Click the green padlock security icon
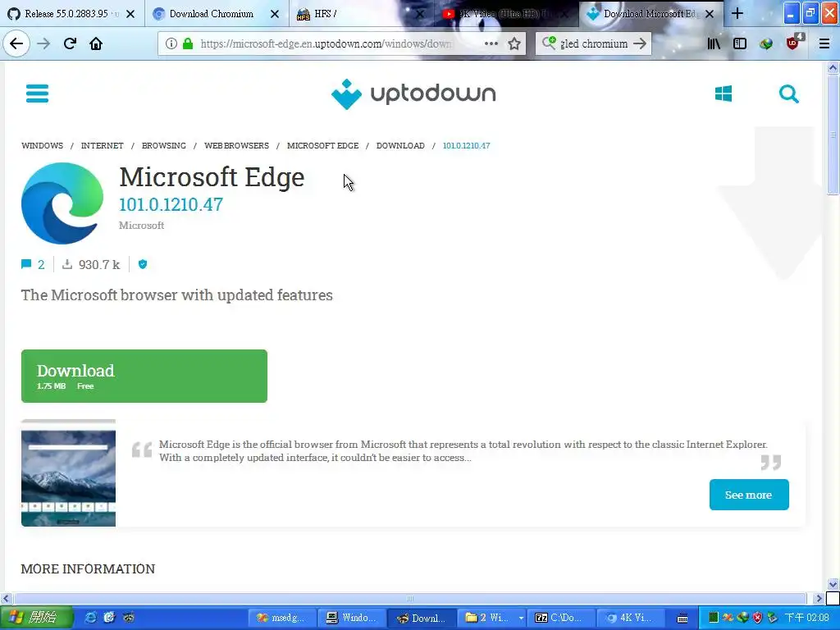Viewport: 840px width, 630px height. tap(188, 43)
